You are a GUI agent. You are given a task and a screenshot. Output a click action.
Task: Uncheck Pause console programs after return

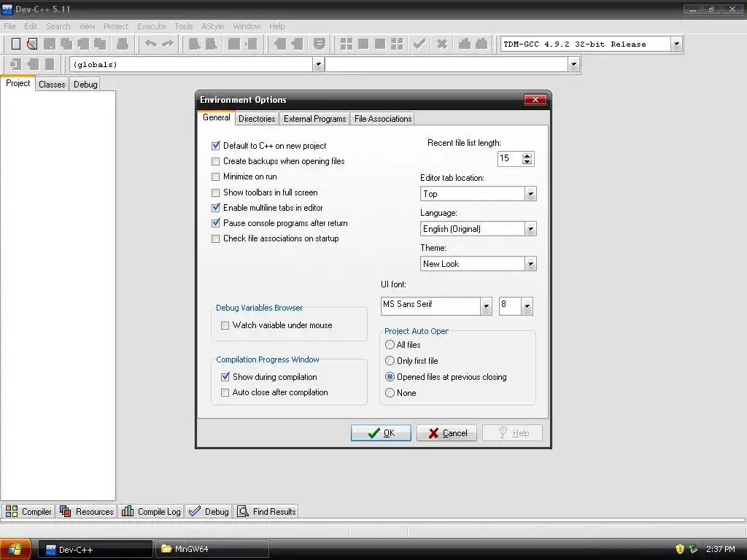pos(216,223)
